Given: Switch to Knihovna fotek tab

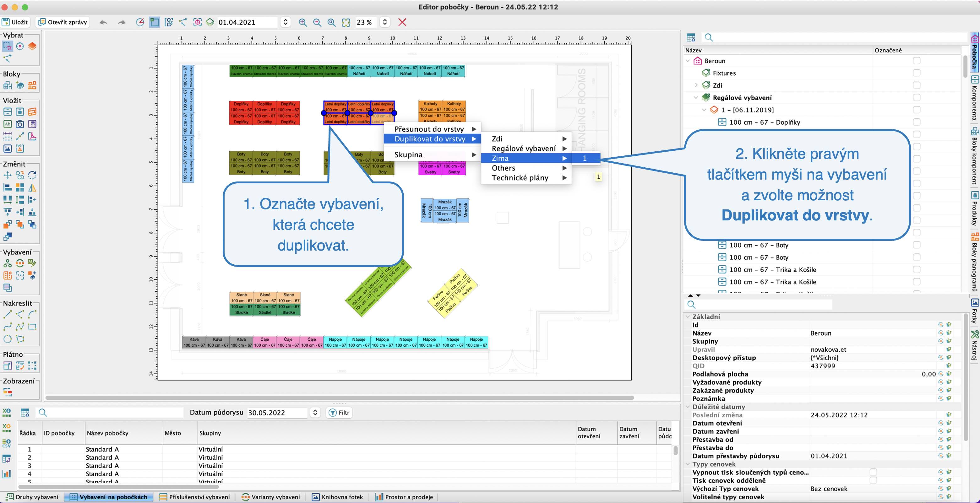Looking at the screenshot, I should 338,497.
